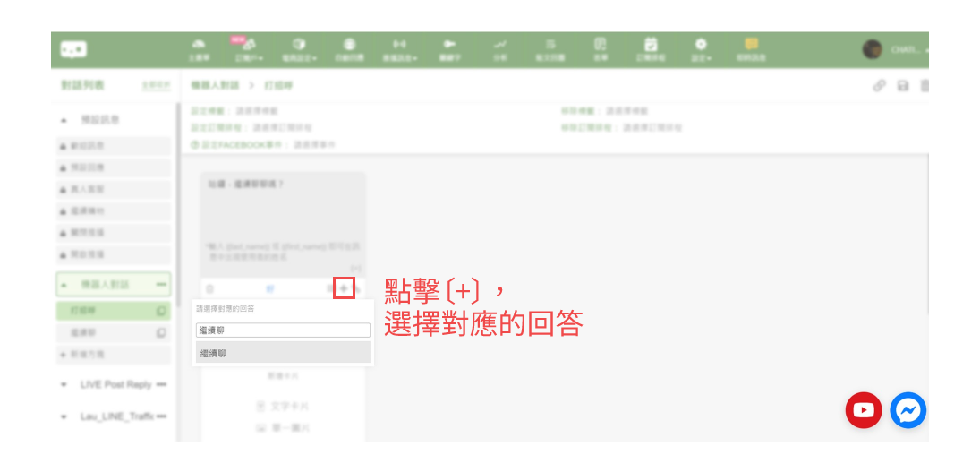
Task: Open the ••• menu for LIVE Post Reply
Action: 162,384
